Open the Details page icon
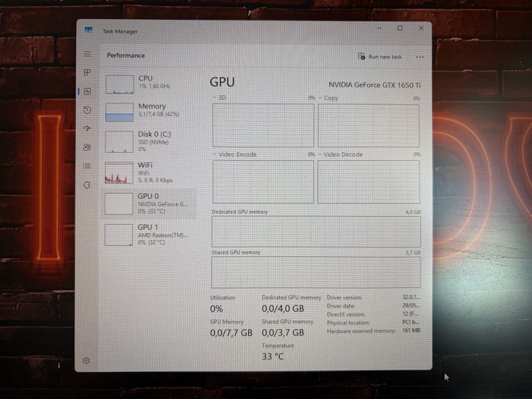532x399 pixels. click(87, 166)
